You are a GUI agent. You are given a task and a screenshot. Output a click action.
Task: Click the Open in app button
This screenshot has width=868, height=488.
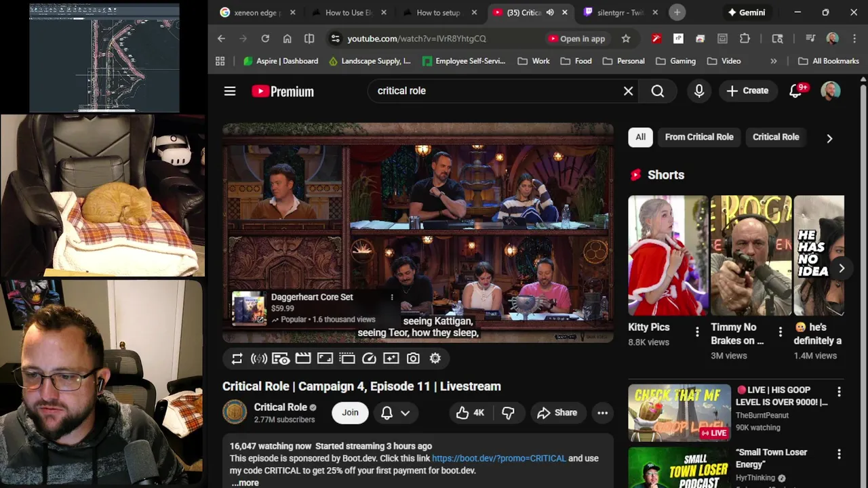(x=576, y=39)
